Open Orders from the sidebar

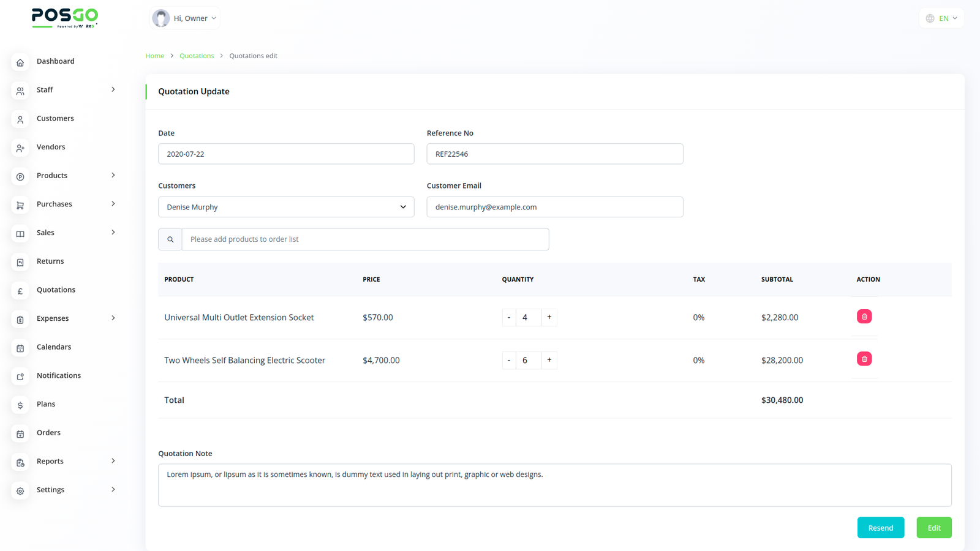(x=48, y=433)
